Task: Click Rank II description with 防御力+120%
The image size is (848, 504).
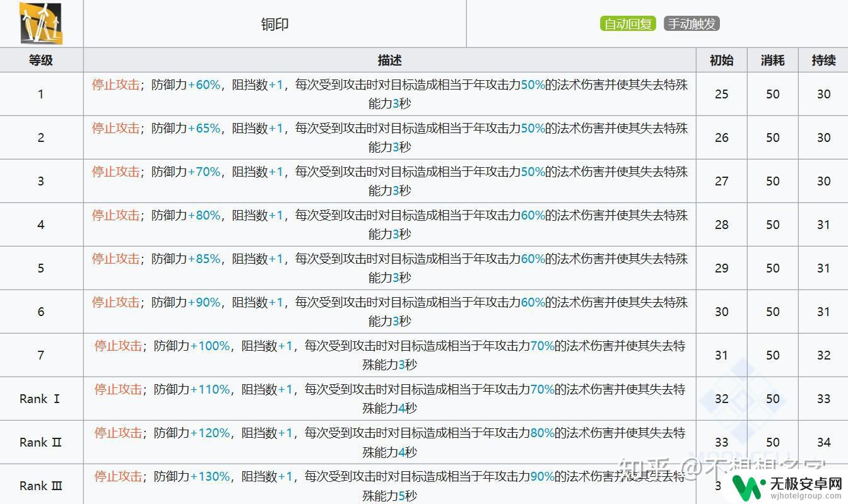Action: pos(389,442)
